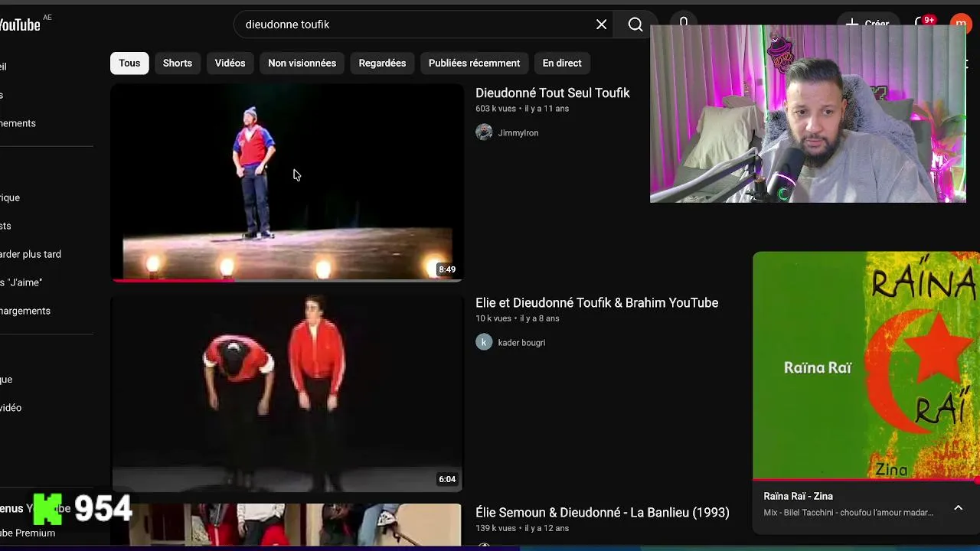Screen dimensions: 980x551
Task: Select the Vidéos filter chip
Action: click(230, 63)
